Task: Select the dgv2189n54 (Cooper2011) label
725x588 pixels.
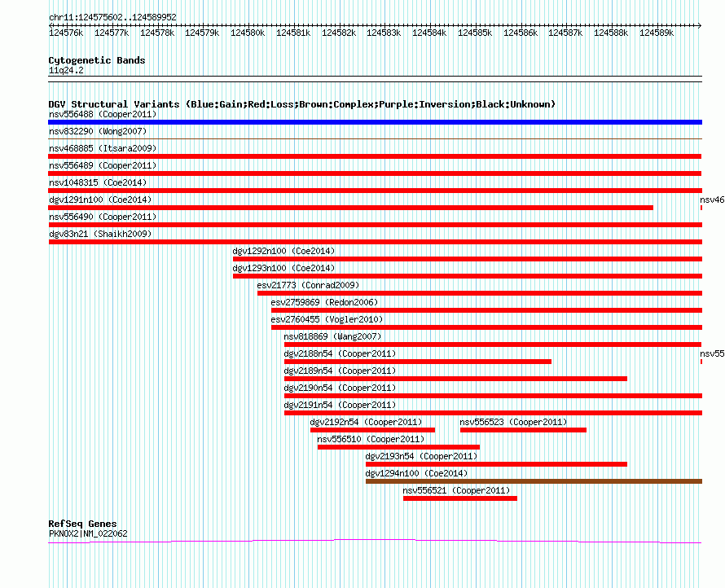Action: [x=340, y=371]
